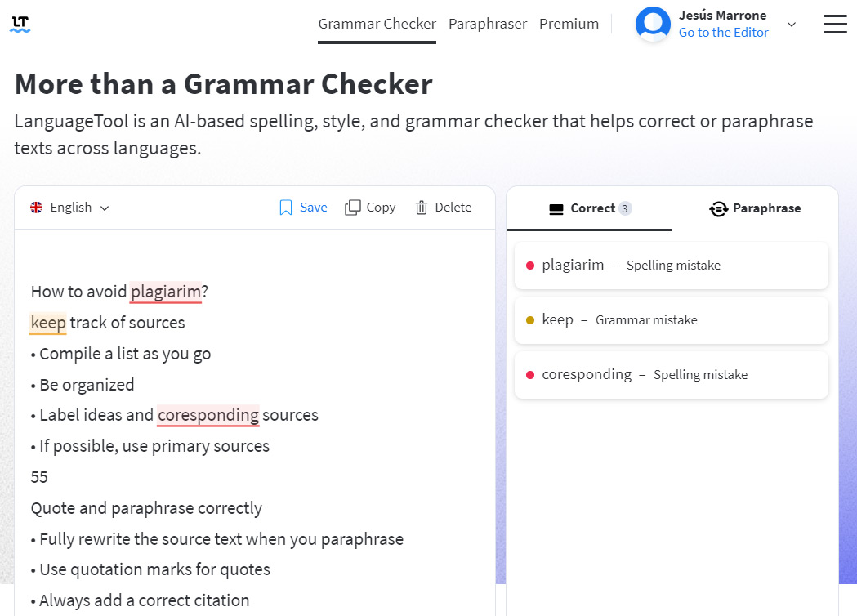Open the keep grammar mistake card
Image resolution: width=857 pixels, height=616 pixels.
pos(672,319)
